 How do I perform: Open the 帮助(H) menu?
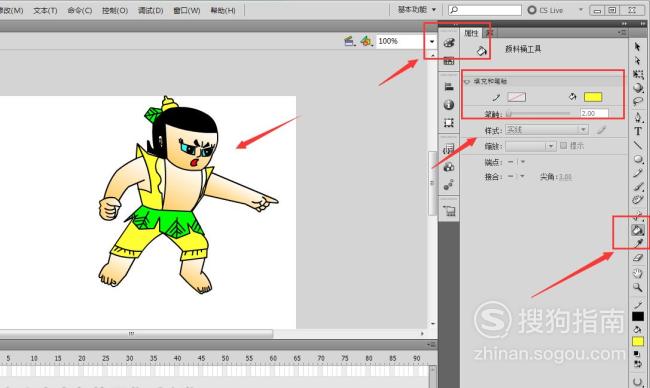pyautogui.click(x=223, y=10)
